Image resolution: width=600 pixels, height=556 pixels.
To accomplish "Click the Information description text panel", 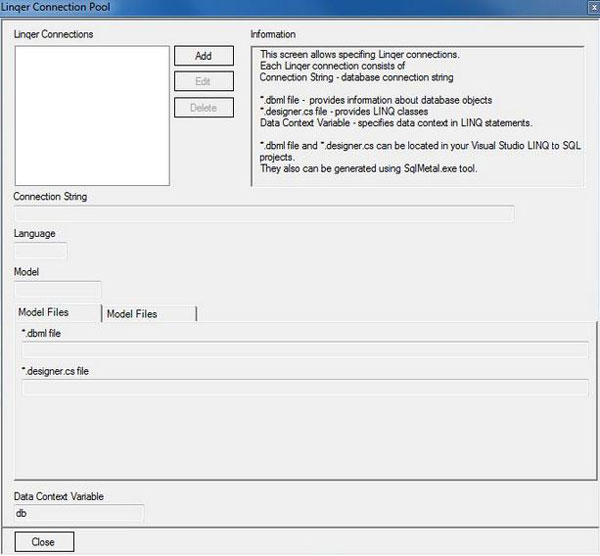I will coord(417,115).
